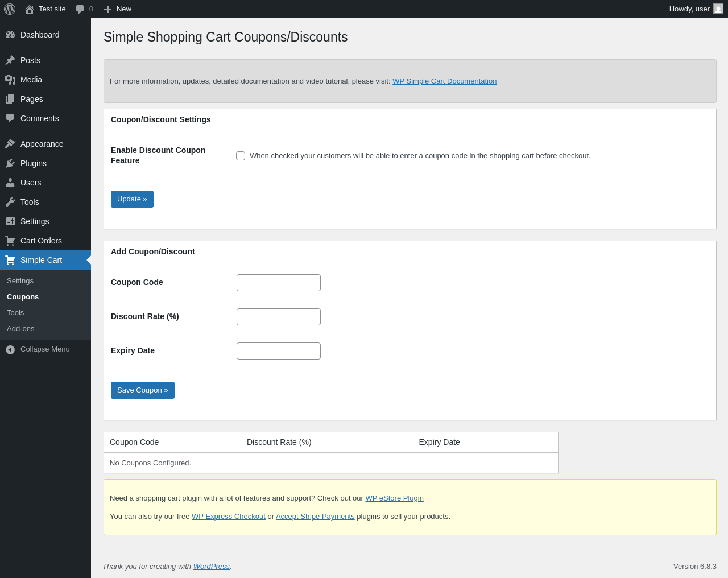This screenshot has height=578, width=728.
Task: Open the Simple Cart Settings submenu
Action: tap(20, 281)
